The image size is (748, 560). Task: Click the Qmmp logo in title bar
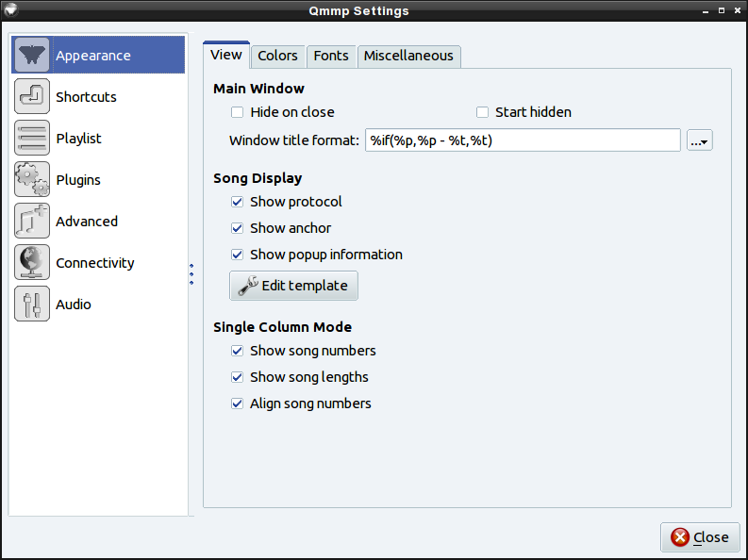10,9
